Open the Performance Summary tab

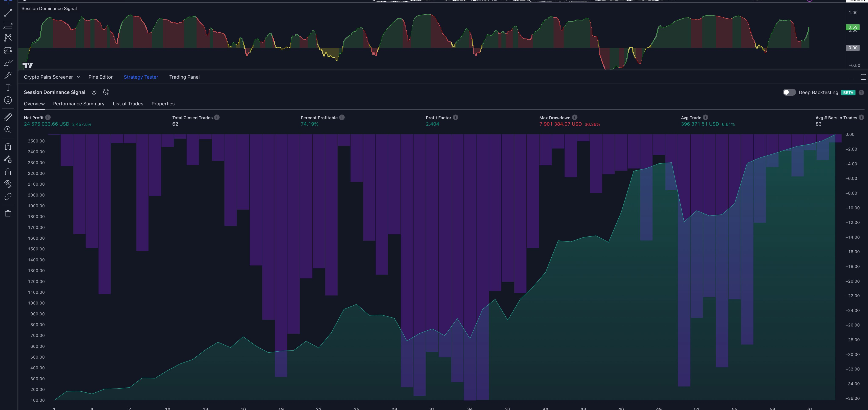click(x=79, y=104)
